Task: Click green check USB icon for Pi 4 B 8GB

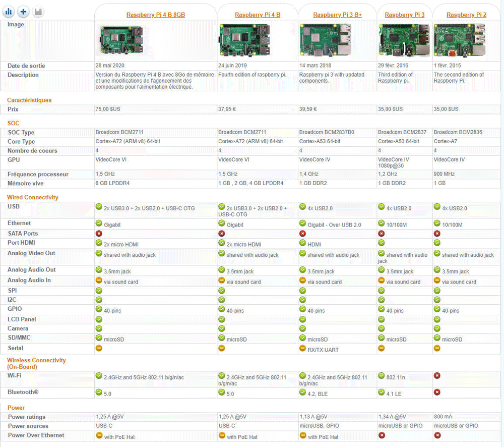Action: click(99, 207)
